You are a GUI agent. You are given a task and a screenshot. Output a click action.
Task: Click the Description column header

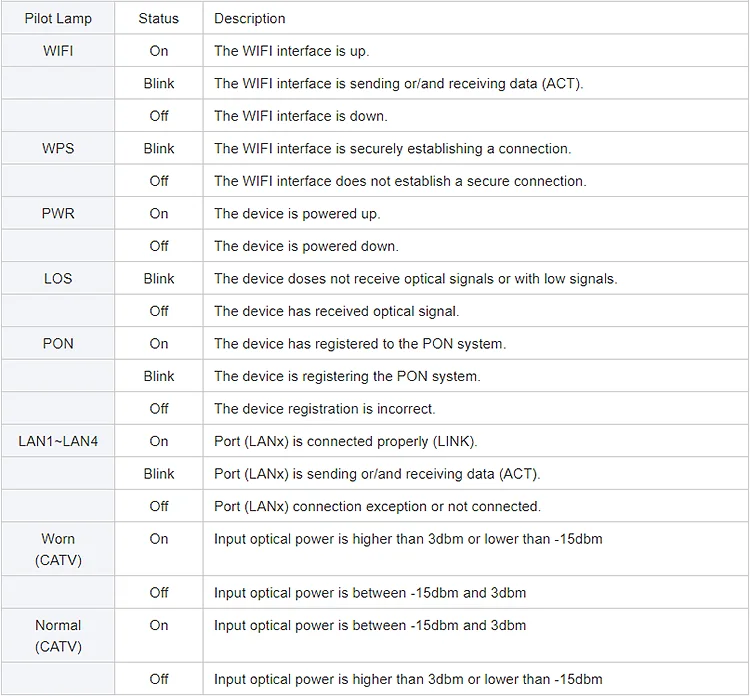click(x=249, y=18)
